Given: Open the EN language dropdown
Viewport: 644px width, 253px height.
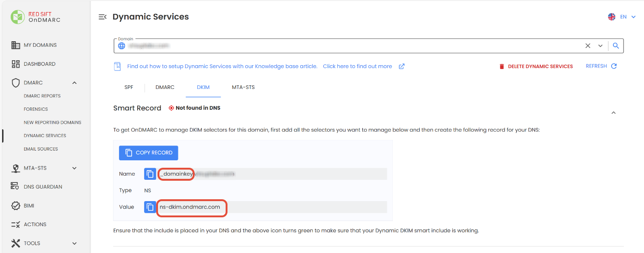Looking at the screenshot, I should pyautogui.click(x=629, y=17).
